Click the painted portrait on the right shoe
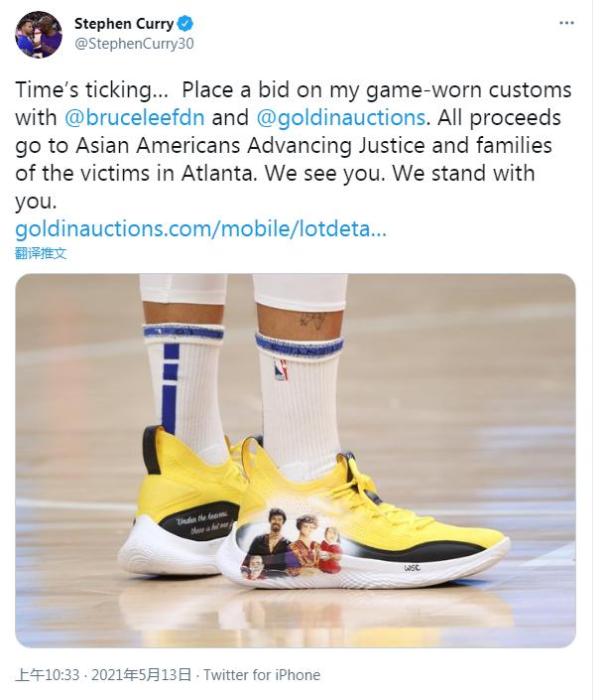 click(290, 545)
